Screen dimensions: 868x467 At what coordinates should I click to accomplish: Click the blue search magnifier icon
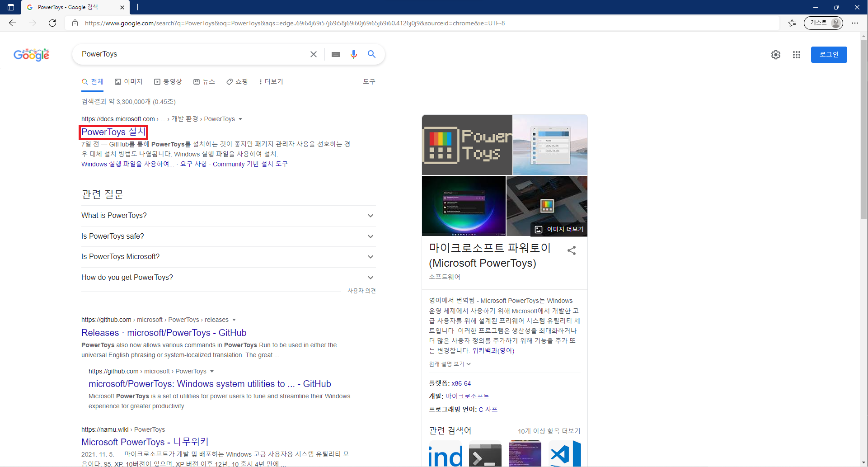(371, 54)
